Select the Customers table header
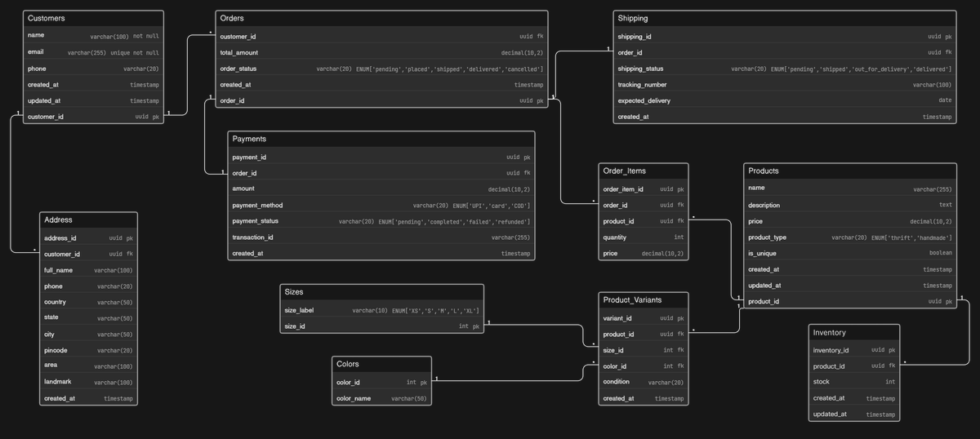Screen dimensions: 980x439 click(93, 18)
